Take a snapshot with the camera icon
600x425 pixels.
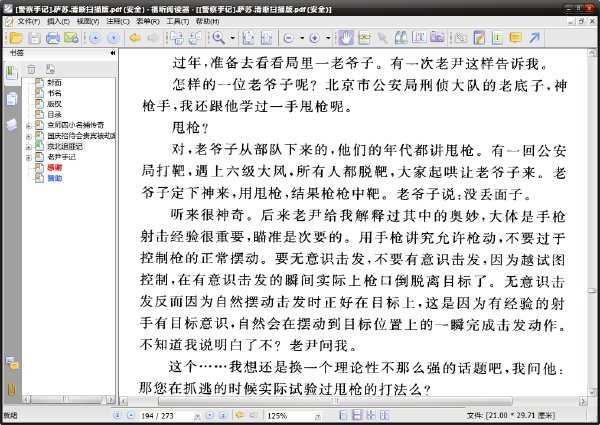click(437, 37)
